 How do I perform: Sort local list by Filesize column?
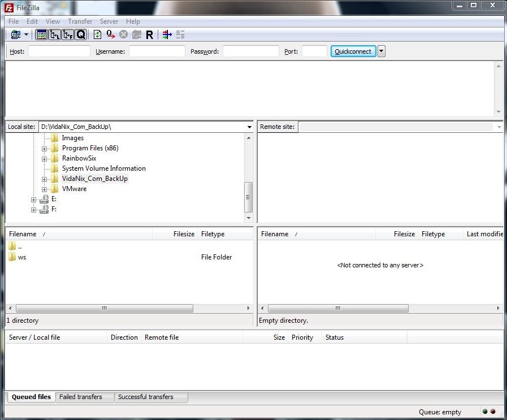175,234
